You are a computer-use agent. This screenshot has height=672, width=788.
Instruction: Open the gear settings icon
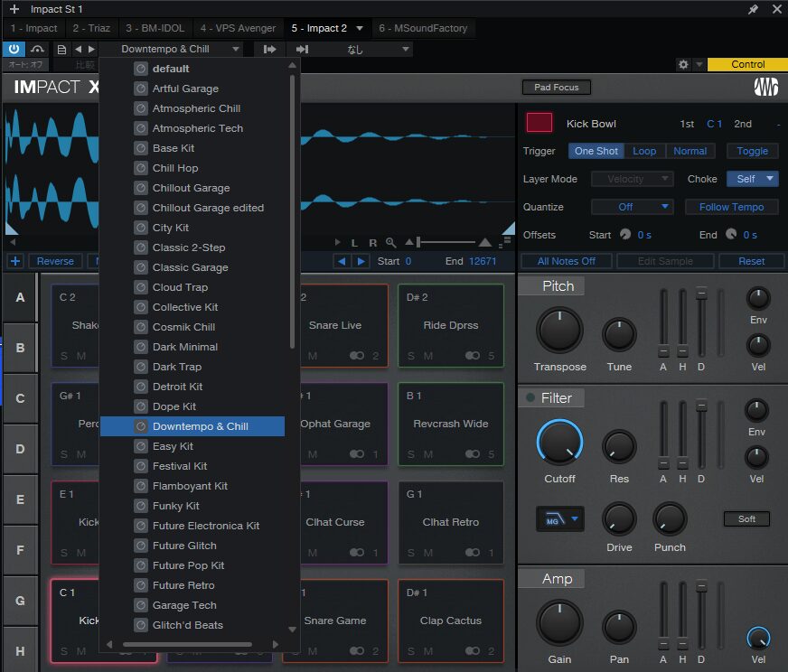tap(683, 64)
